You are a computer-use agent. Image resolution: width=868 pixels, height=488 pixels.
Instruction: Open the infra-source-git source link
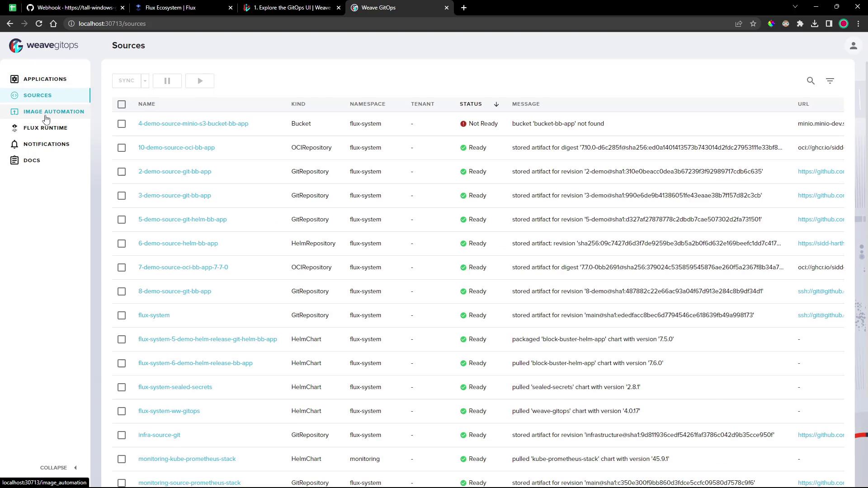click(159, 435)
